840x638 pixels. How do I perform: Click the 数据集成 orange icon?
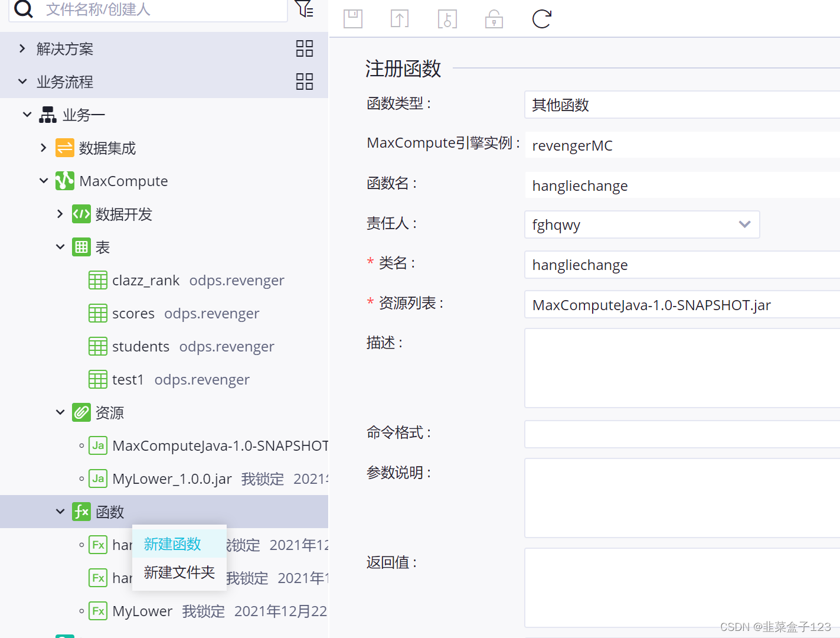click(65, 148)
